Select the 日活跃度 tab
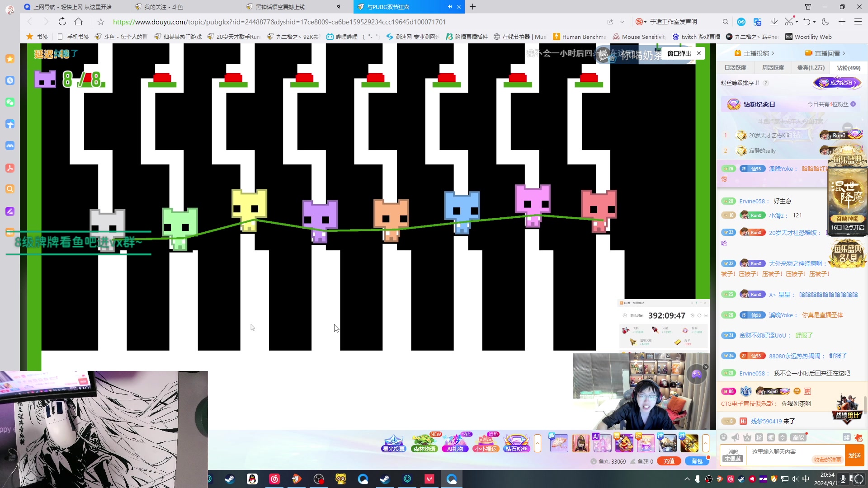 click(x=736, y=68)
